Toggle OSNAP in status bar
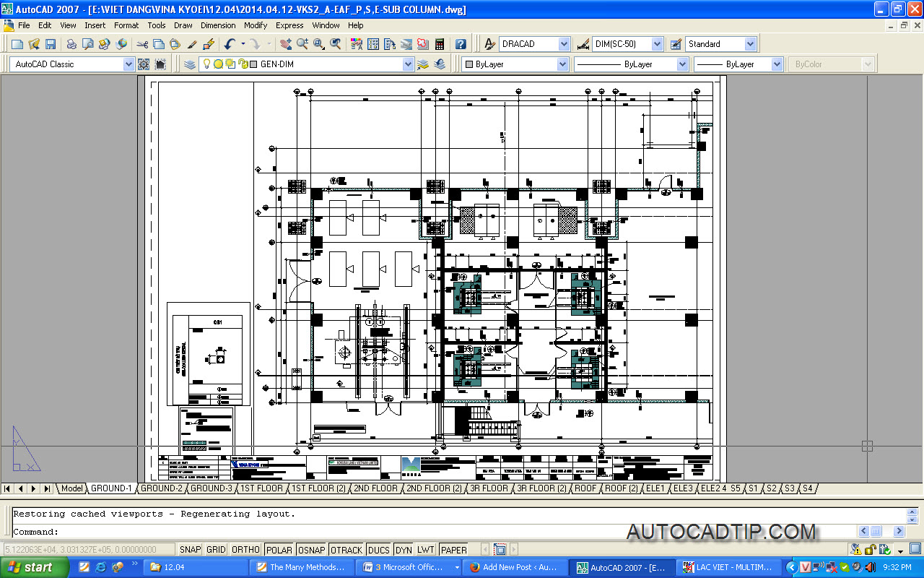Screen dimensions: 924x578 [x=312, y=550]
